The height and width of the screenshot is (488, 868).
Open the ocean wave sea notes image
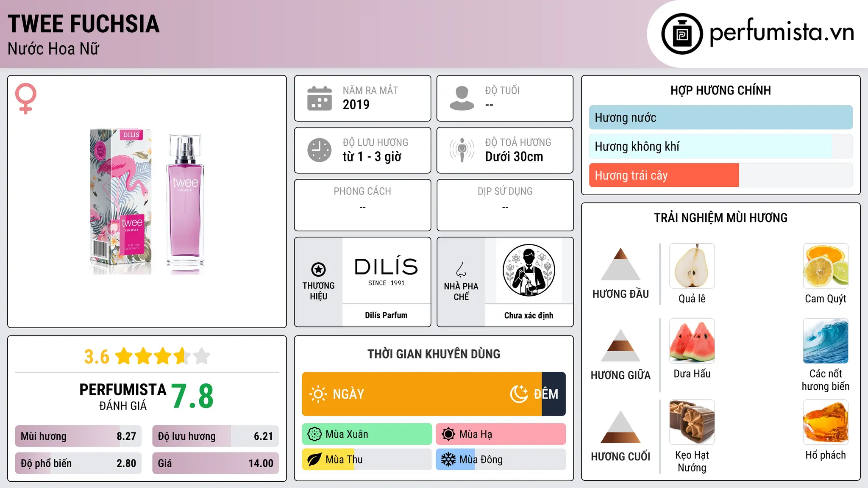pos(826,341)
